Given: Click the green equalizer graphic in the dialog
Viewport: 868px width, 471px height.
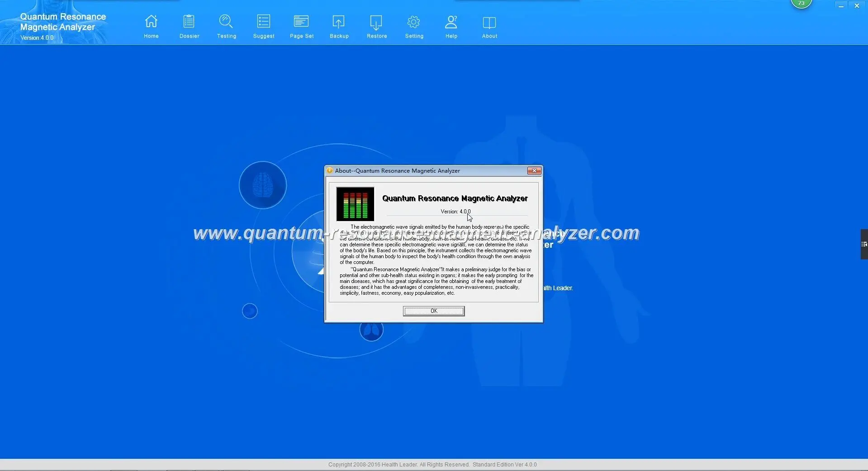Looking at the screenshot, I should (x=355, y=204).
